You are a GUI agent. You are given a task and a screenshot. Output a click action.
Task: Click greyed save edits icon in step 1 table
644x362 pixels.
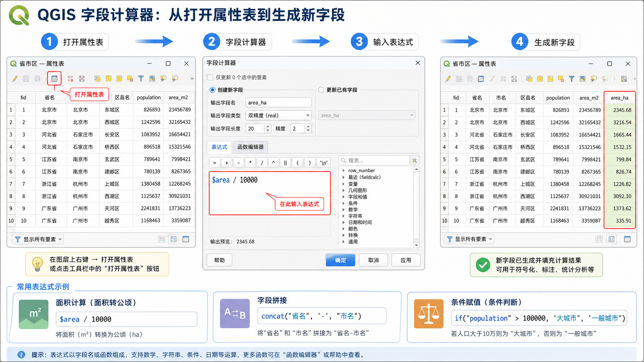[x=26, y=78]
